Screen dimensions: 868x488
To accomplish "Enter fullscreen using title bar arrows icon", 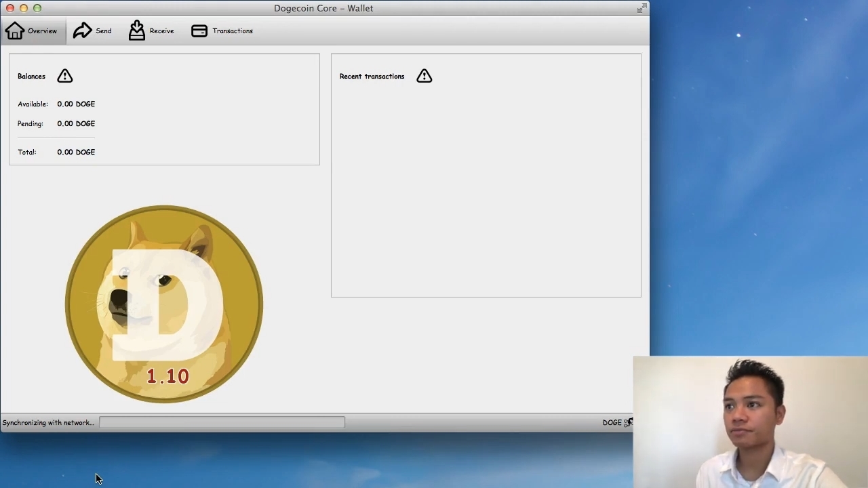I will point(641,8).
